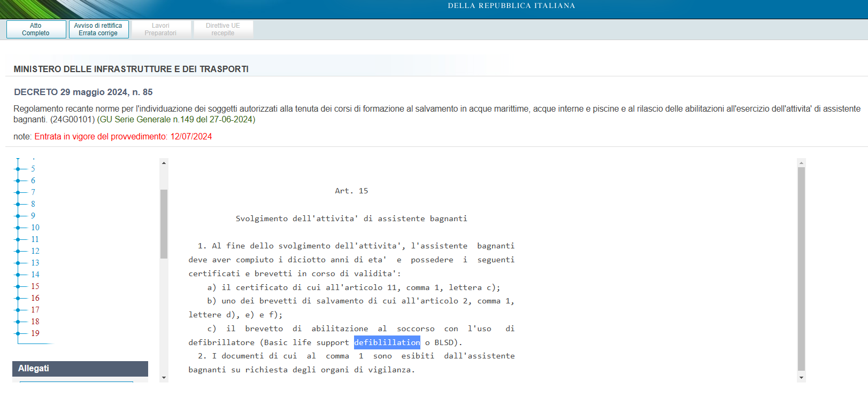
Task: Click the tree node marker beside article 8
Action: (x=18, y=204)
